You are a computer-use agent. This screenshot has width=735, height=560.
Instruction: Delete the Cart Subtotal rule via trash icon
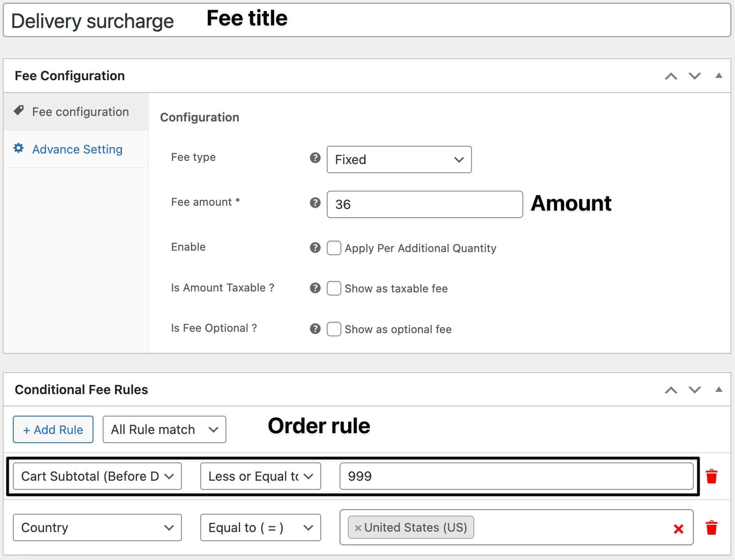pyautogui.click(x=712, y=476)
